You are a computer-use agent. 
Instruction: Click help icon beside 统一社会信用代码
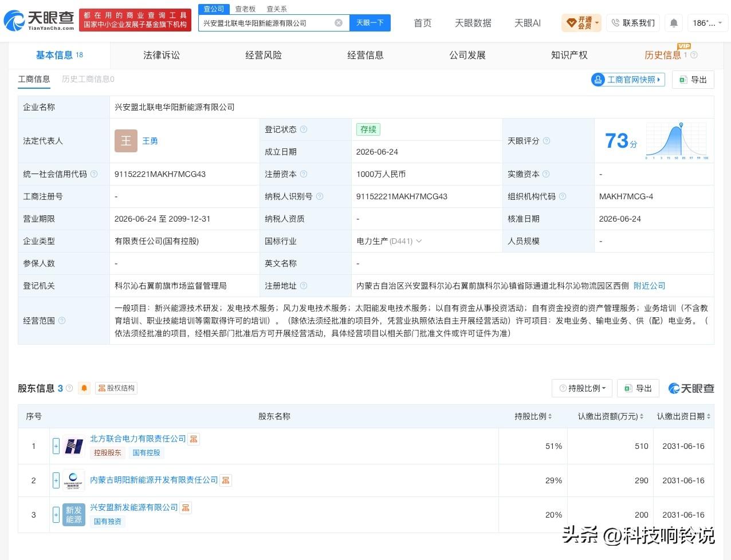point(94,174)
